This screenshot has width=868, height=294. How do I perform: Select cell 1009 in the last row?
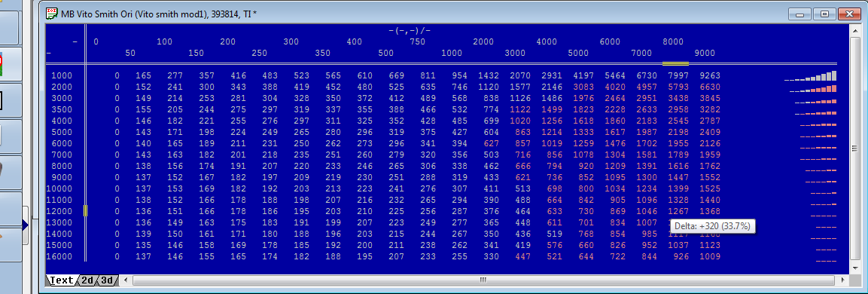709,256
